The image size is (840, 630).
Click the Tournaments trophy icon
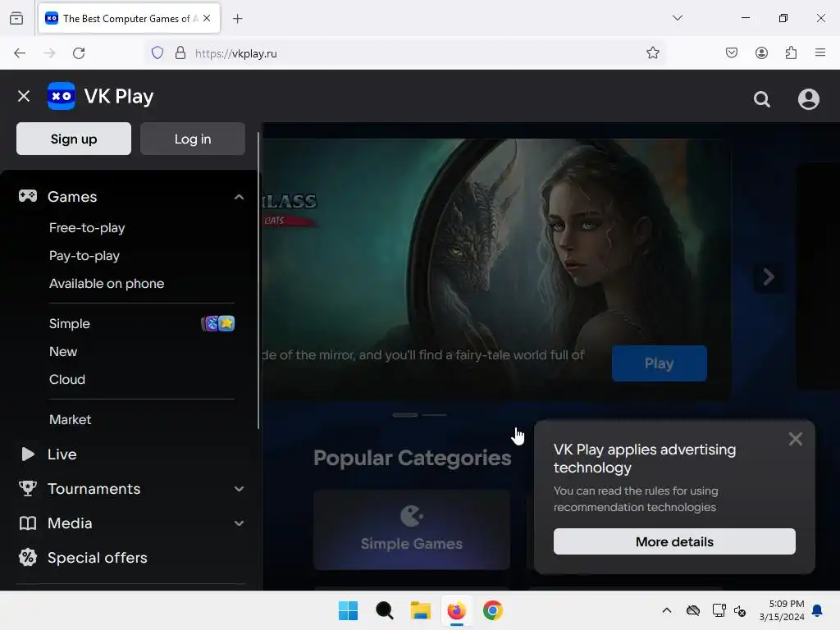28,489
